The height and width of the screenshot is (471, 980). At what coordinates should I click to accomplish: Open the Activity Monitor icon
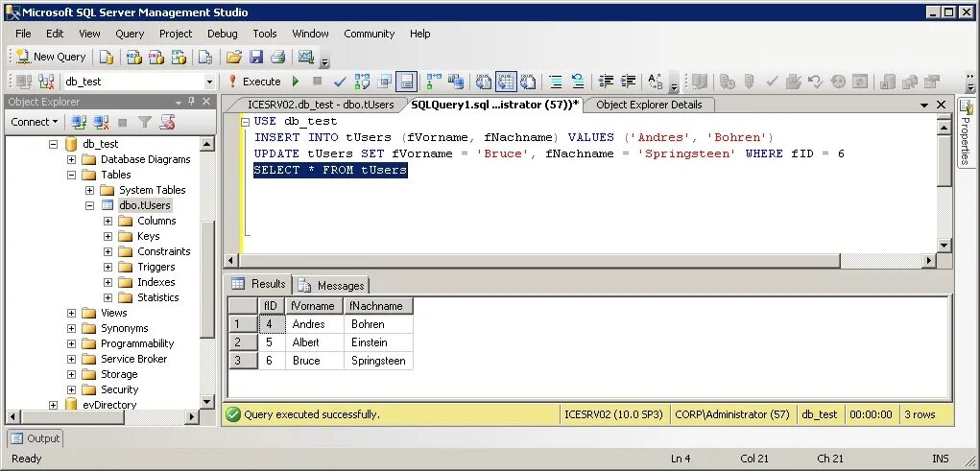click(x=305, y=57)
